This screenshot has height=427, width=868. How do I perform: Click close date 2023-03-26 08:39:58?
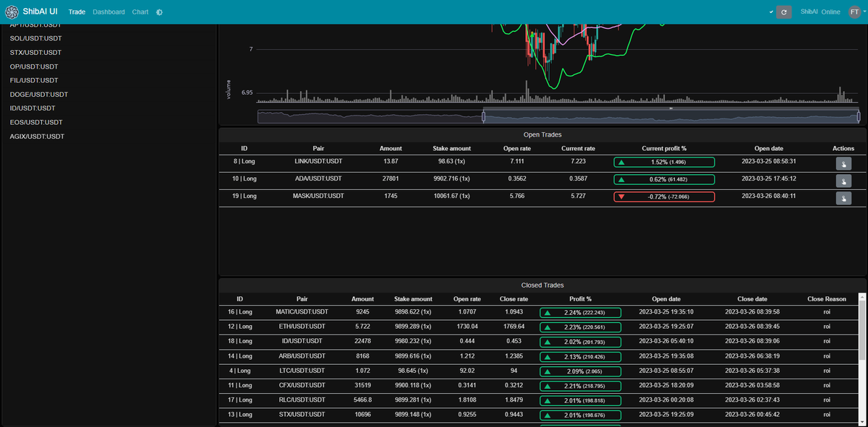(x=753, y=312)
